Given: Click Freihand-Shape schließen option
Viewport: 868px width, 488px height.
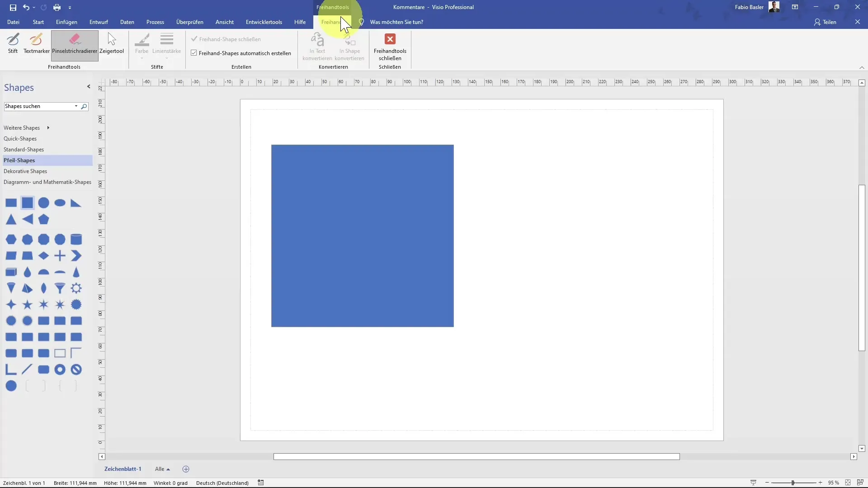Looking at the screenshot, I should coord(226,39).
